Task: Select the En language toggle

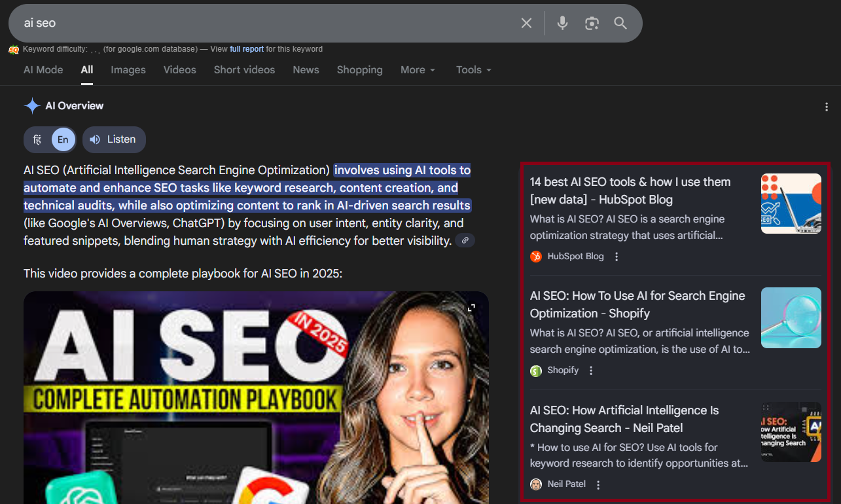Action: (63, 139)
